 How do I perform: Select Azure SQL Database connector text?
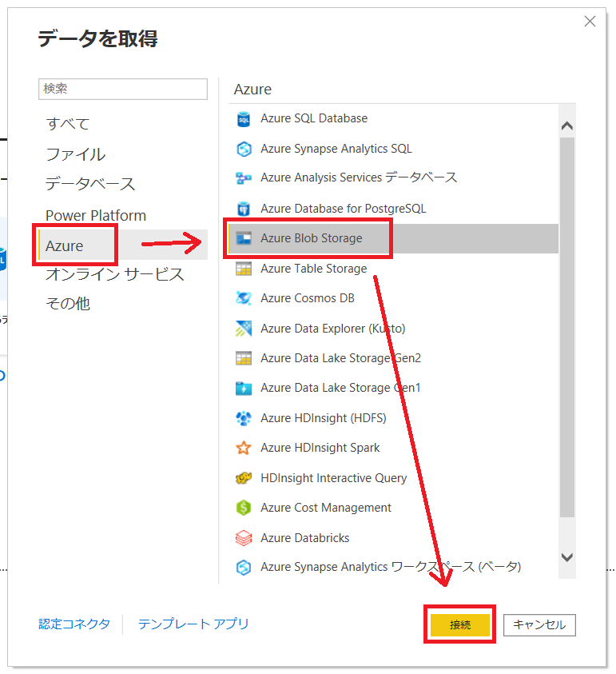[x=314, y=118]
